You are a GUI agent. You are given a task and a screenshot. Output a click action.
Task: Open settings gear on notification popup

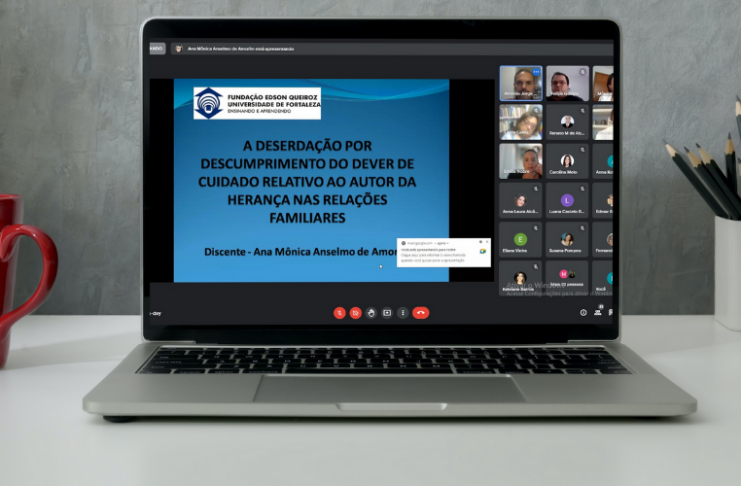[x=481, y=242]
